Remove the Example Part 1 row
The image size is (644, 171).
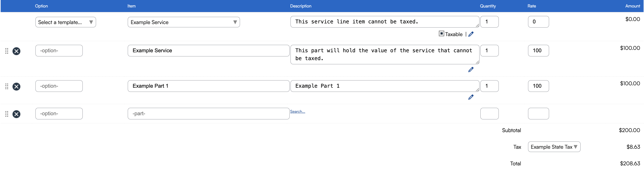pos(16,87)
